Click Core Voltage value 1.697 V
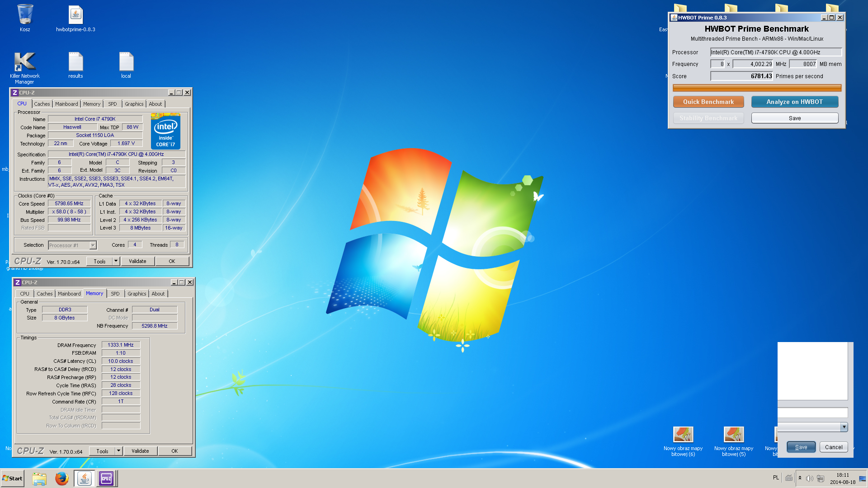This screenshot has width=868, height=488. 126,144
